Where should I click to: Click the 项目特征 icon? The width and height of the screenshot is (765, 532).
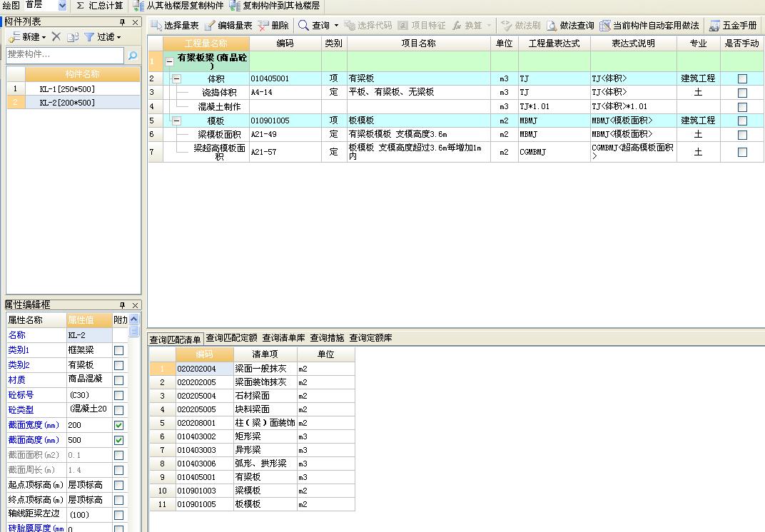pos(403,26)
